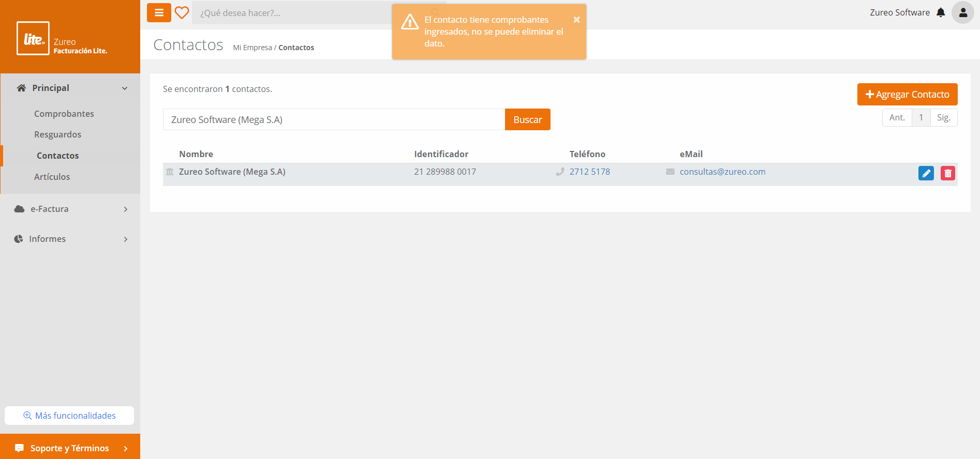
Task: Click Mi Empresa breadcrumb link
Action: click(253, 48)
